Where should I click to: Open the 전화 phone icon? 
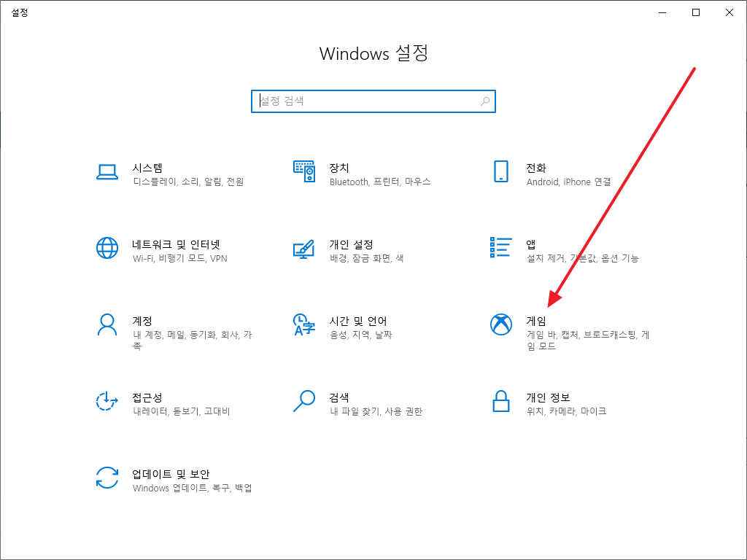(x=500, y=171)
